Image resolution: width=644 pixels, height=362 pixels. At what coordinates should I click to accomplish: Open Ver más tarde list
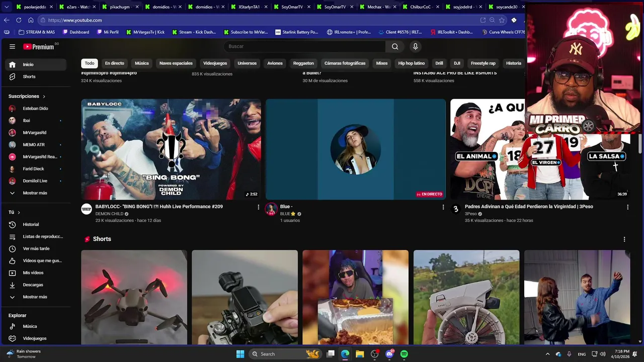click(x=36, y=248)
